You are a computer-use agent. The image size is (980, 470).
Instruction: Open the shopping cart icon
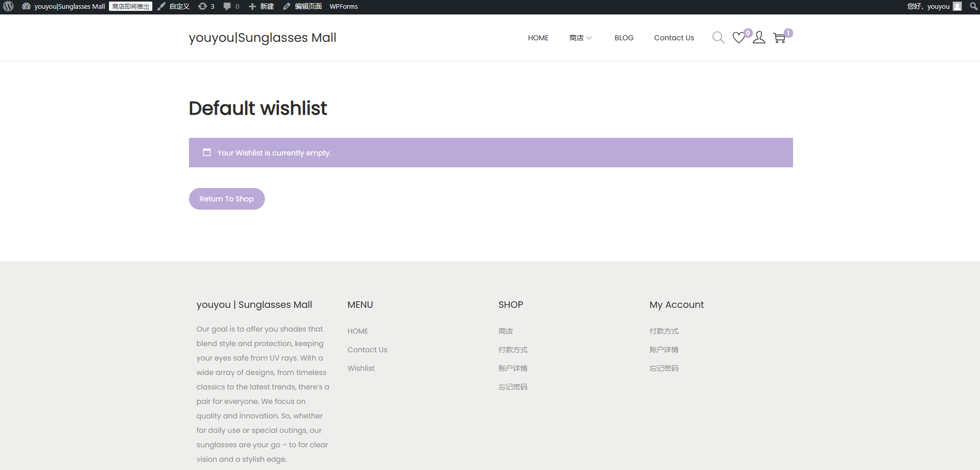[x=779, y=38]
